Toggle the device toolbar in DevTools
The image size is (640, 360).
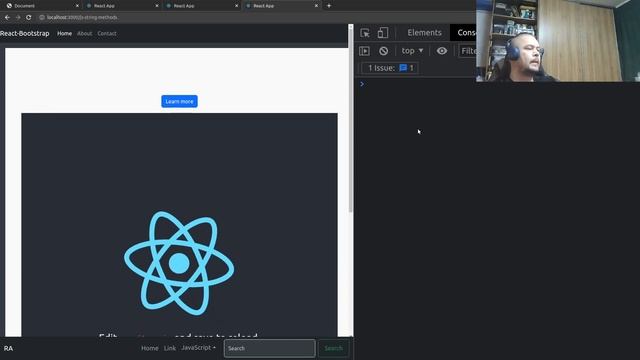pyautogui.click(x=382, y=33)
